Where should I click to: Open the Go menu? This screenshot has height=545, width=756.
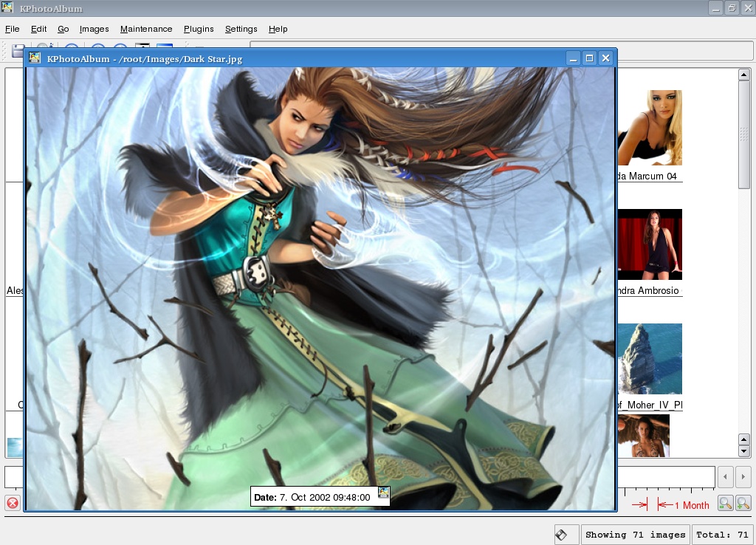coord(63,29)
